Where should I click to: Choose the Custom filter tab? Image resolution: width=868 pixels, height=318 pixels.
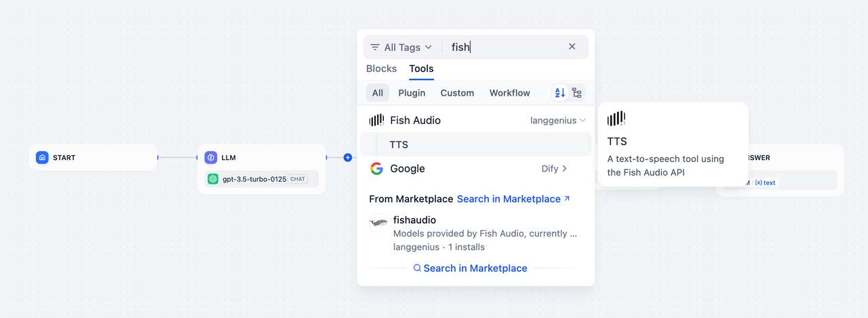(457, 93)
